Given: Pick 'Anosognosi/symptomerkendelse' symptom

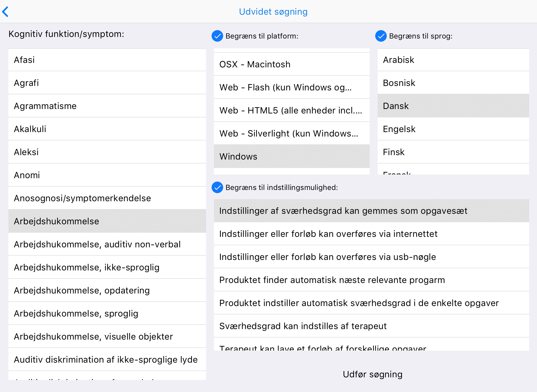Looking at the screenshot, I should coord(107,198).
